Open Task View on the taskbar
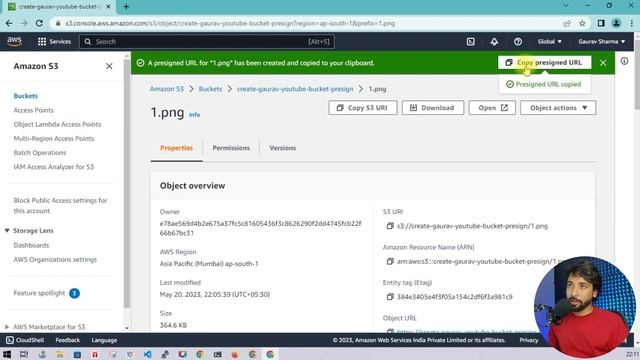 click(24, 354)
